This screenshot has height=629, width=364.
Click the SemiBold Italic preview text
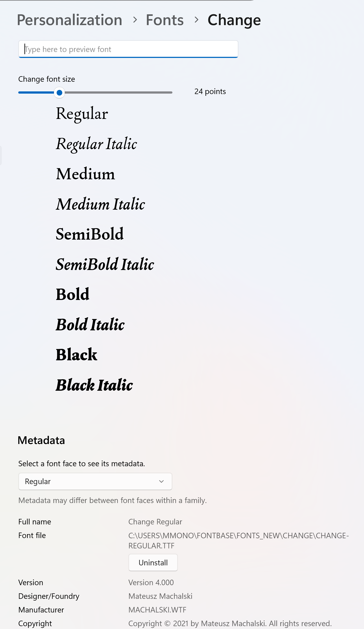pyautogui.click(x=105, y=264)
